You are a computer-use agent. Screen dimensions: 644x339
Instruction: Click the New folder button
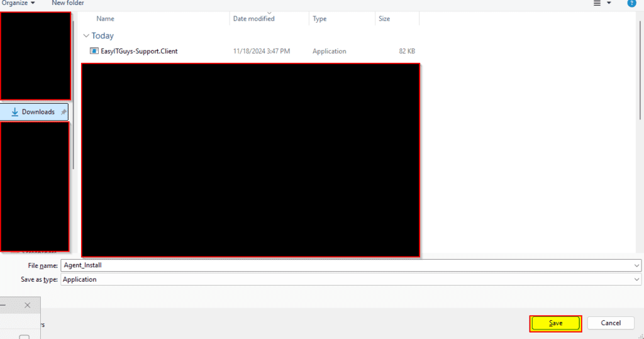[68, 3]
